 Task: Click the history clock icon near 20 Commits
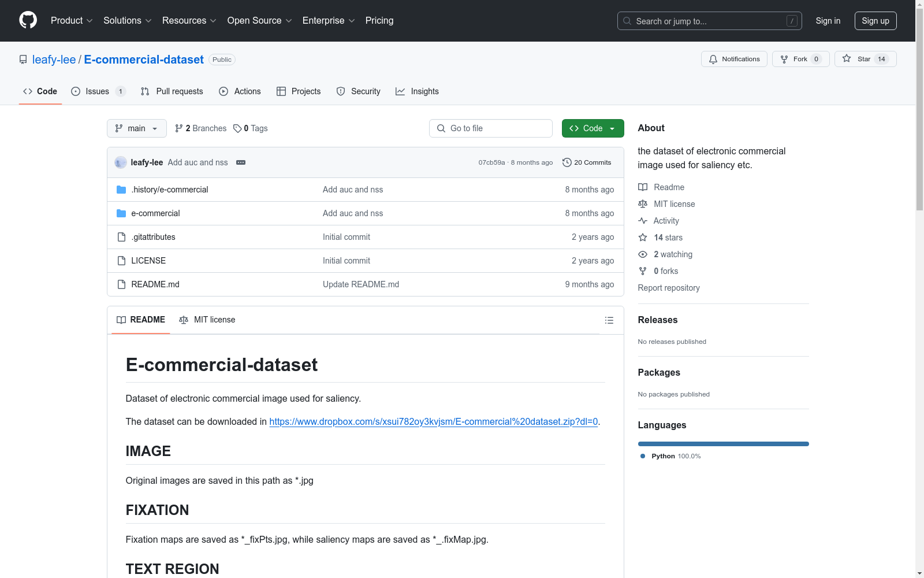(x=567, y=162)
